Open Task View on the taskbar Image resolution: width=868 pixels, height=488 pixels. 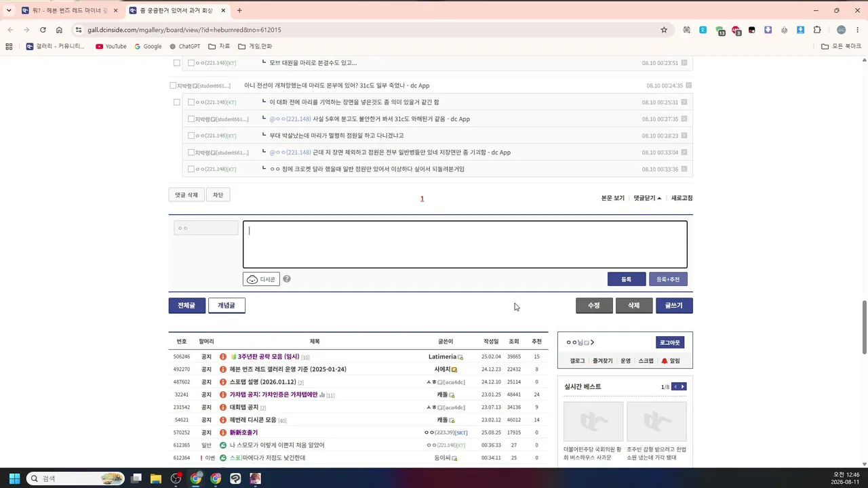pyautogui.click(x=136, y=479)
